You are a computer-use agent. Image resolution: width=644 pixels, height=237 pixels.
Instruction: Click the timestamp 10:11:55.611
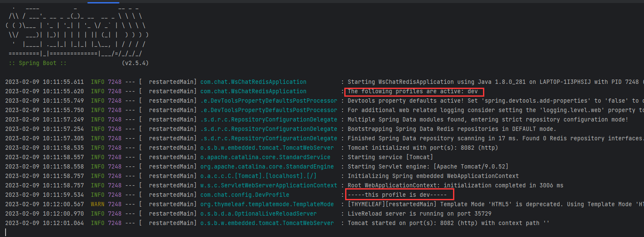pos(63,82)
